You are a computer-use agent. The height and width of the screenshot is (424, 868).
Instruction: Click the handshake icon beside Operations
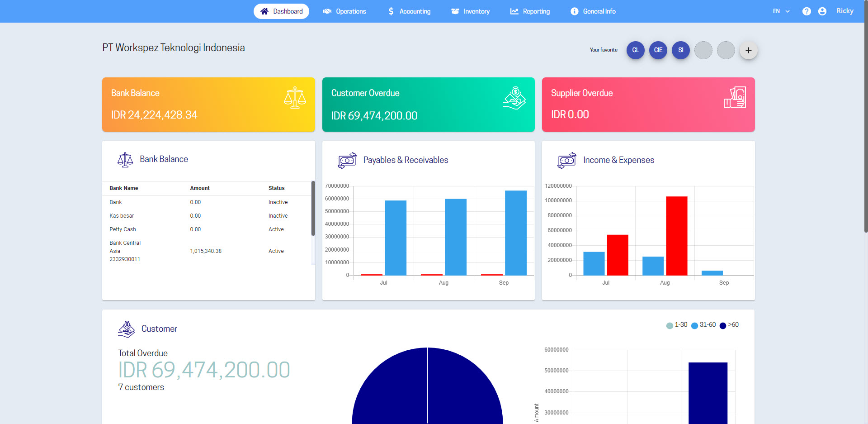327,11
